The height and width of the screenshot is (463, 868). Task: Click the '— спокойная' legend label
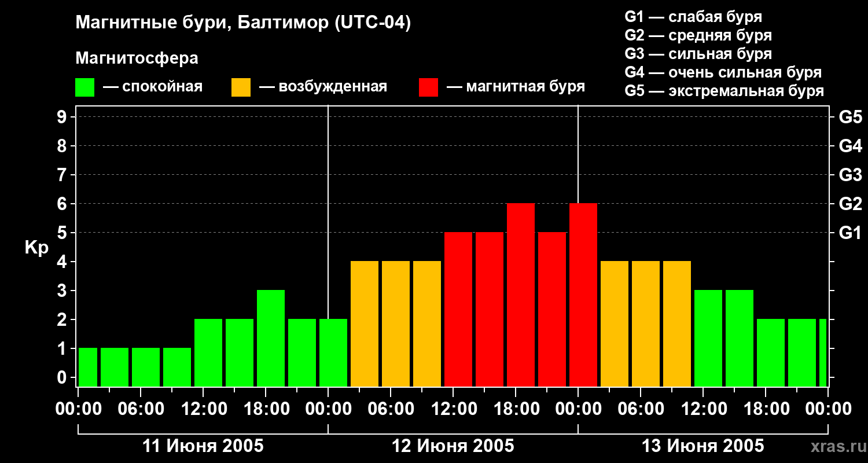click(153, 87)
